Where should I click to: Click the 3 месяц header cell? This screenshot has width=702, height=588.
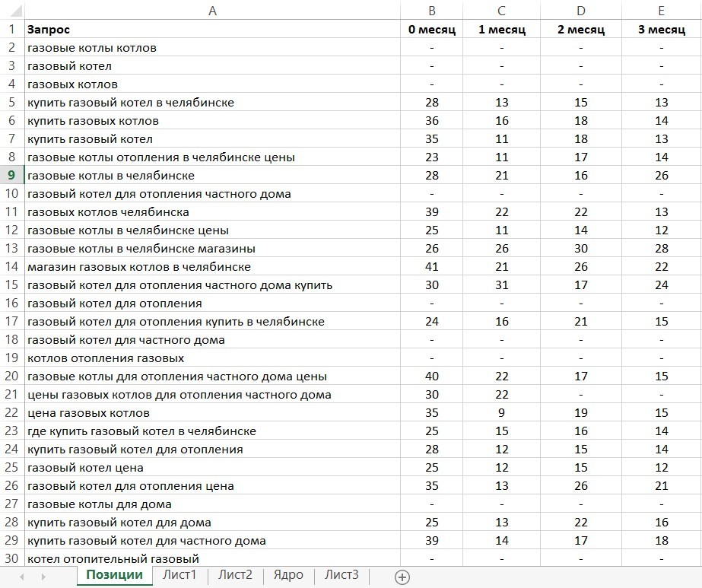point(661,29)
